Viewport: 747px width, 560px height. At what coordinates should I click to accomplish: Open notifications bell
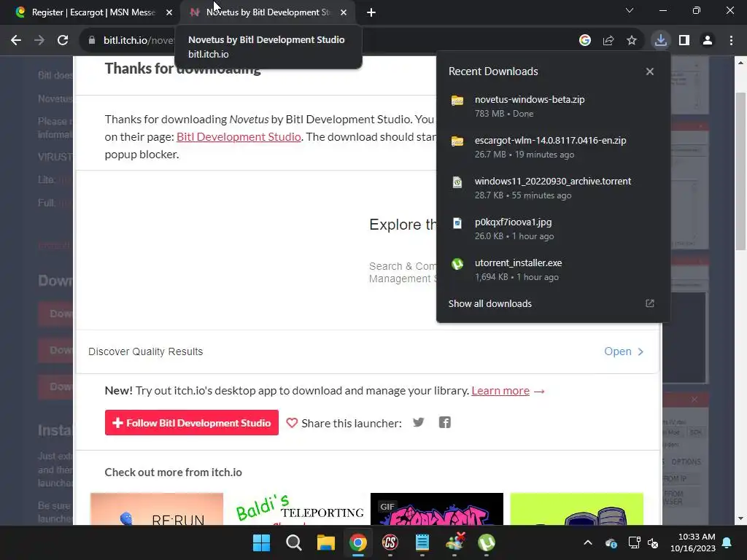[x=727, y=542]
